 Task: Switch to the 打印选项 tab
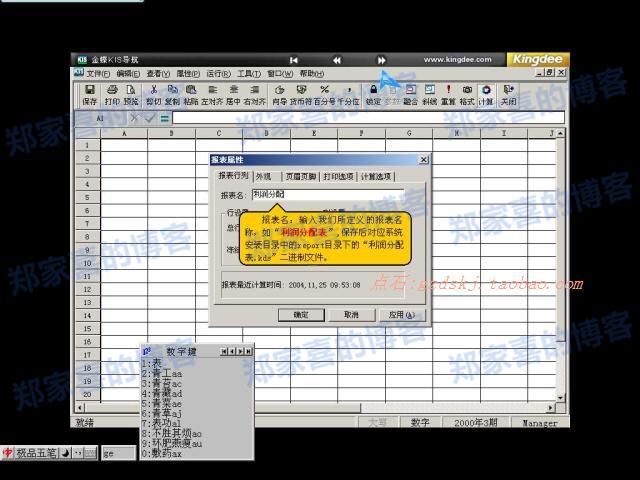(338, 176)
